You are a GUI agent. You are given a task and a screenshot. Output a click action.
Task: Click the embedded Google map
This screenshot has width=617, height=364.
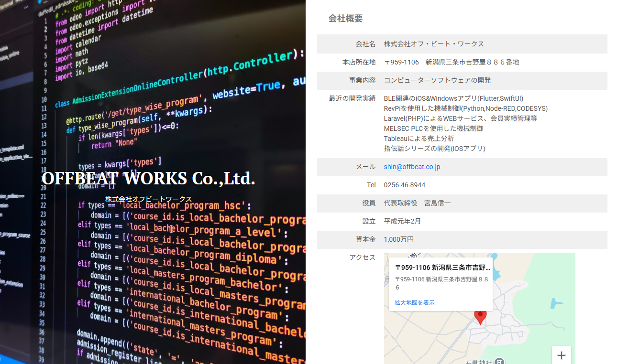(x=480, y=308)
